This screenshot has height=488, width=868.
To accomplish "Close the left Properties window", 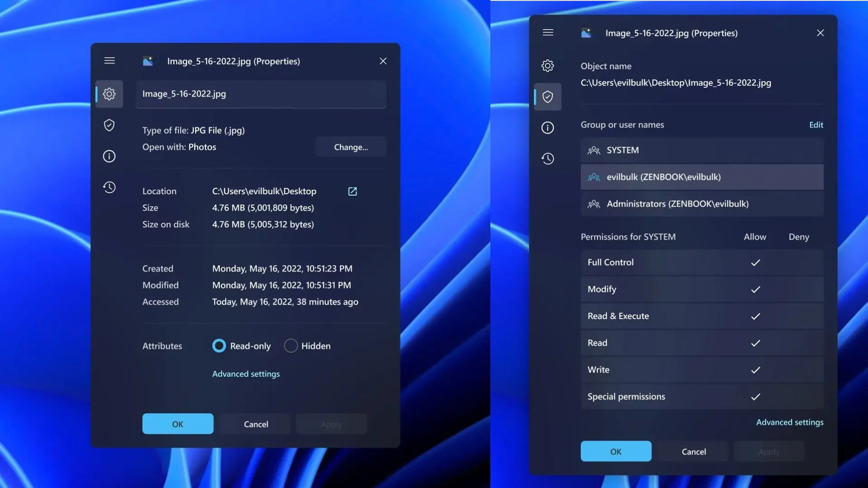I will point(383,61).
